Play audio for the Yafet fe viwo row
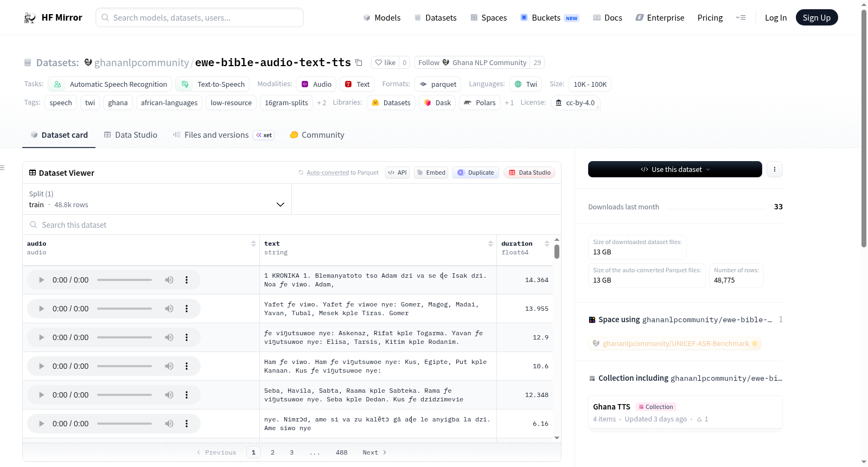Image resolution: width=868 pixels, height=467 pixels. point(41,309)
